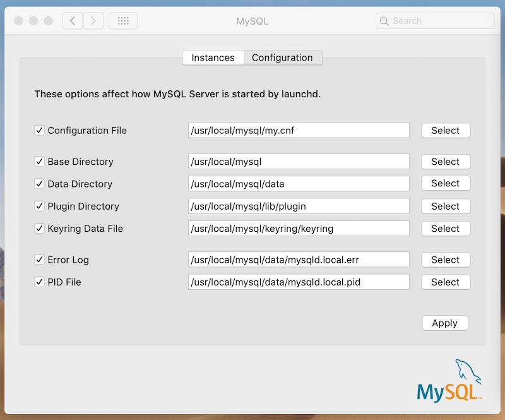Click the 'These options affect how MySQL Server' text
Image resolution: width=505 pixels, height=420 pixels.
[127, 94]
